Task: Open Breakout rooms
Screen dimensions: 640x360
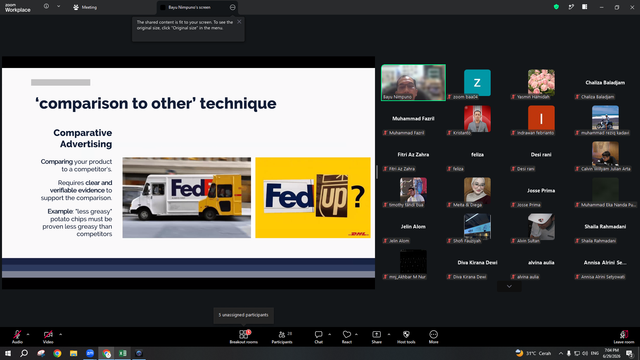Action: (244, 337)
